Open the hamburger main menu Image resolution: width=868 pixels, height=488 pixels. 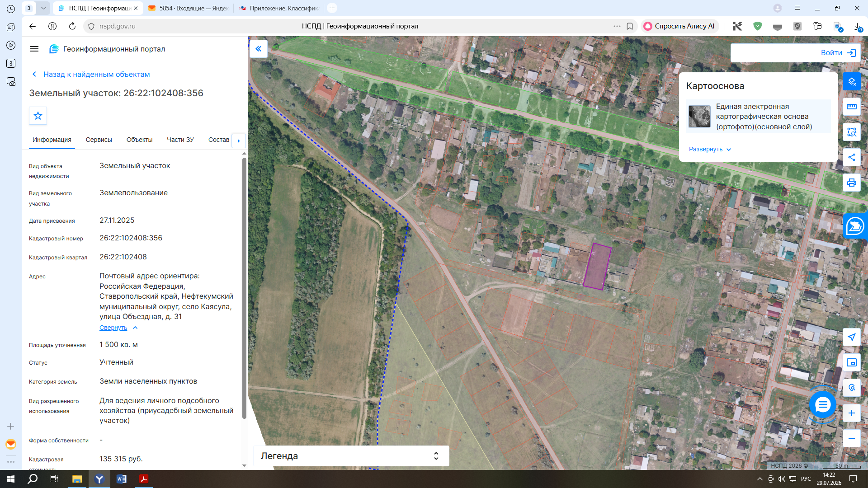pos(34,49)
